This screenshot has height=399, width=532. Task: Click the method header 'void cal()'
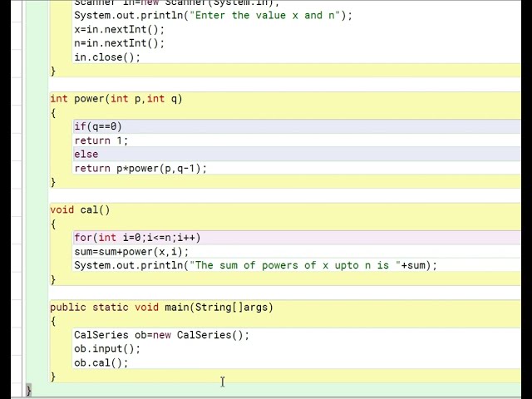pyautogui.click(x=80, y=210)
